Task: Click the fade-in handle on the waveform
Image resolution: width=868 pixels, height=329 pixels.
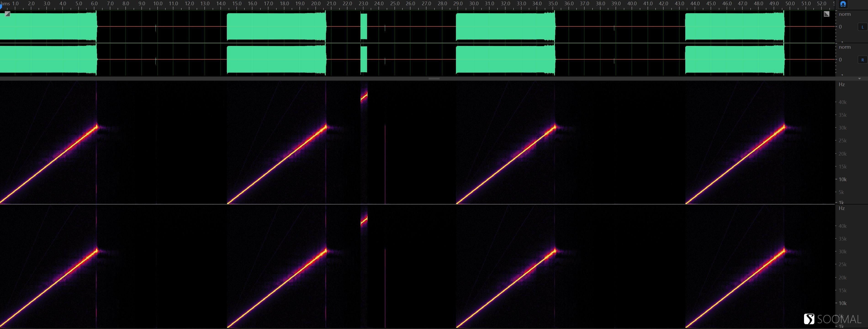Action: coord(7,14)
